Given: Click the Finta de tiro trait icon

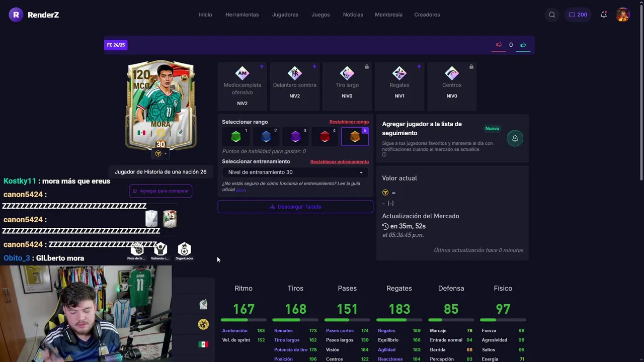Looking at the screenshot, I should pos(137,249).
